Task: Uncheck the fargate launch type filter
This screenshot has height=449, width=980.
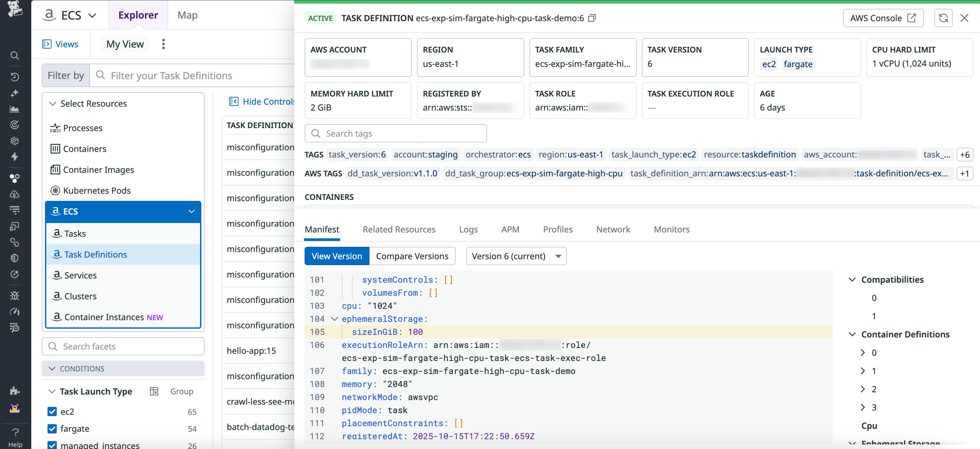Action: 52,428
